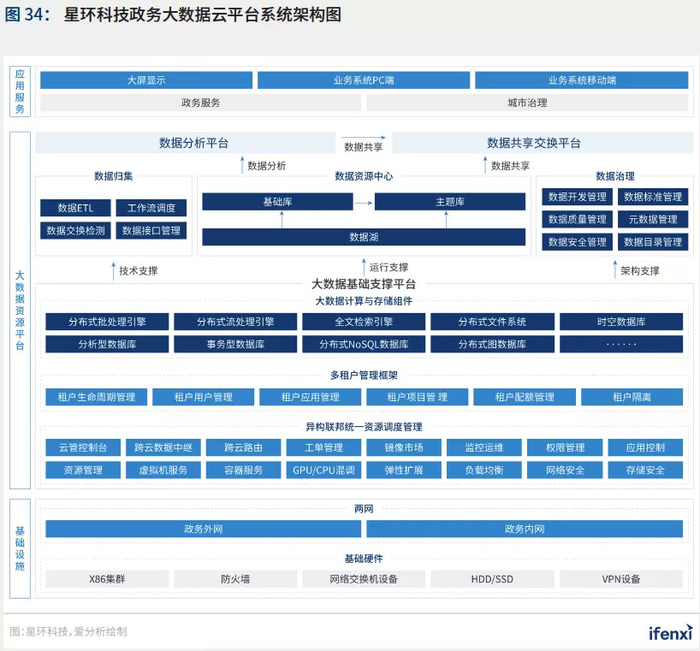This screenshot has height=651, width=700.
Task: Click the 监控运维 block
Action: pyautogui.click(x=484, y=447)
